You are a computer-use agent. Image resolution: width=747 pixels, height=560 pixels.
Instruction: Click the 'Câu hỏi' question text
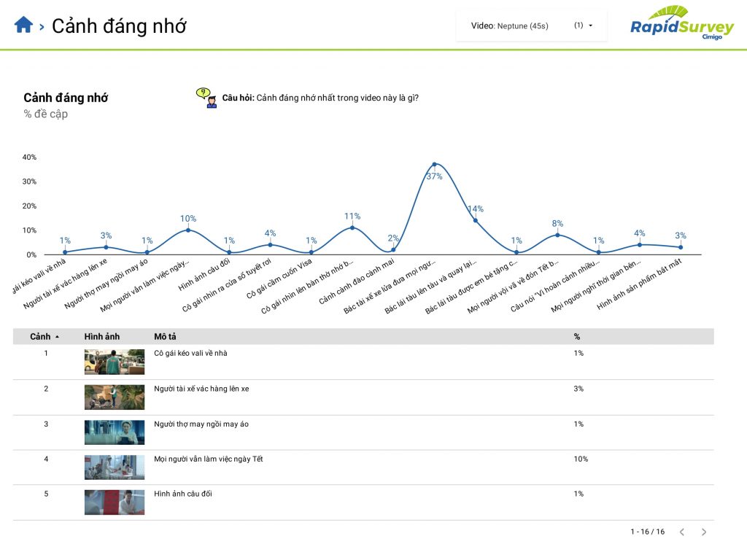320,98
